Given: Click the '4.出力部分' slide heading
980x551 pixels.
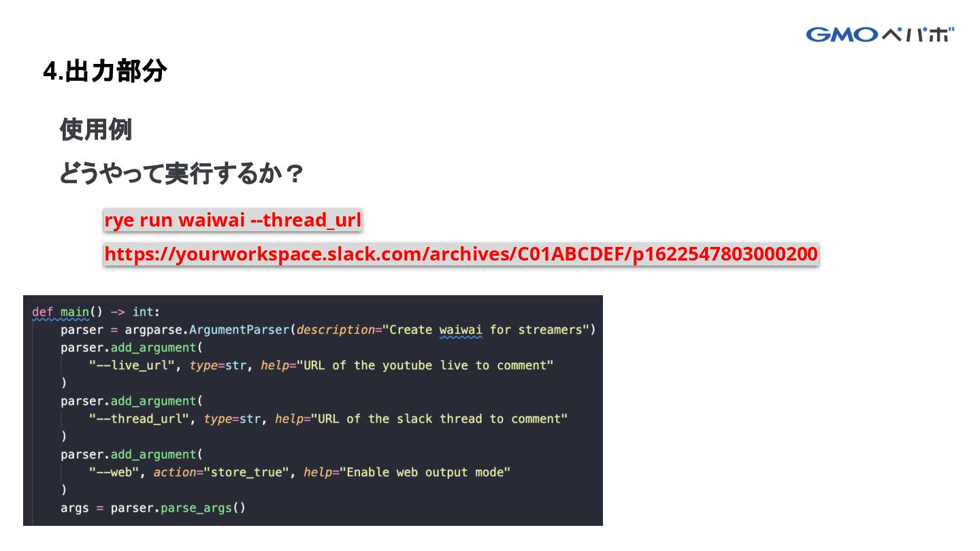Looking at the screenshot, I should pyautogui.click(x=105, y=71).
